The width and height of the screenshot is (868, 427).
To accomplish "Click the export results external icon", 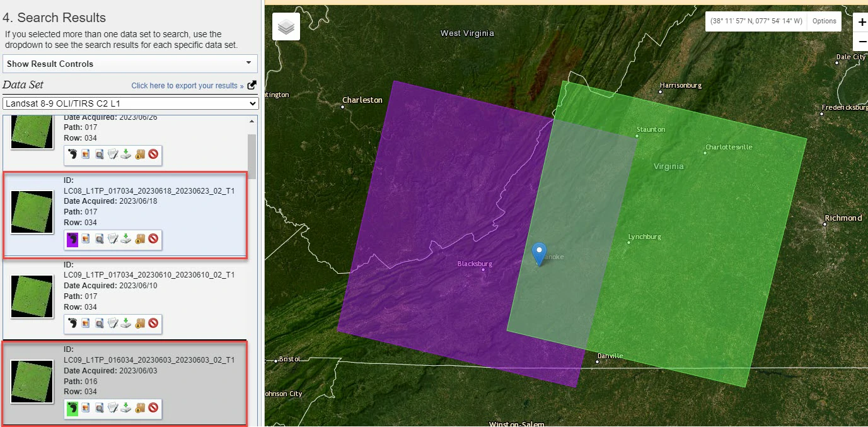I will (252, 85).
